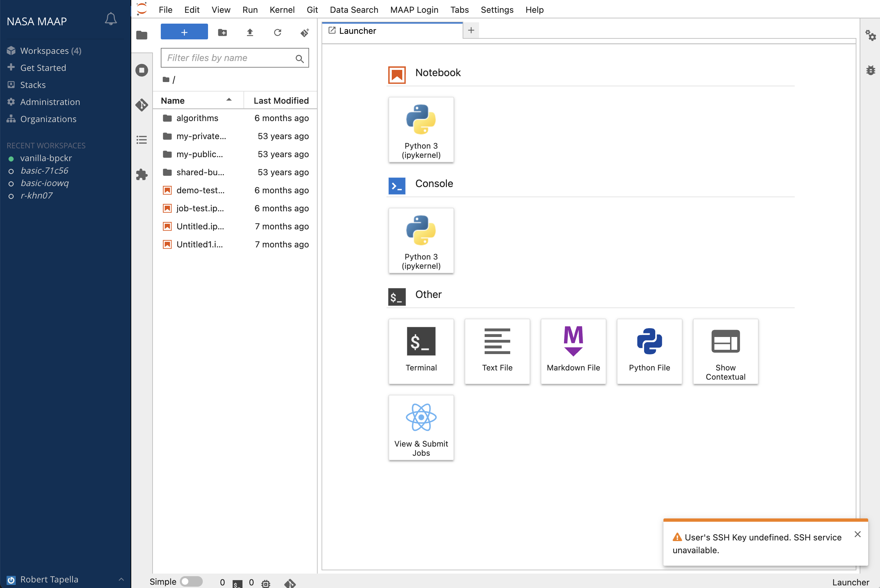This screenshot has height=588, width=880.
Task: Click the JupyterLab logo icon
Action: click(142, 9)
